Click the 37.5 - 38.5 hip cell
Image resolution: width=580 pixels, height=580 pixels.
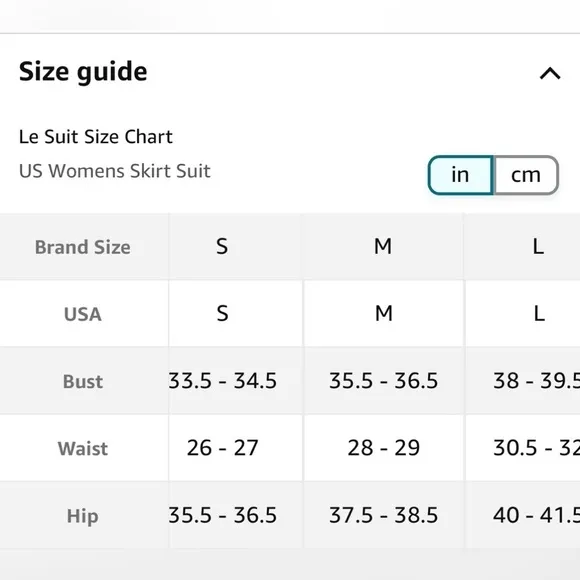[x=383, y=515]
